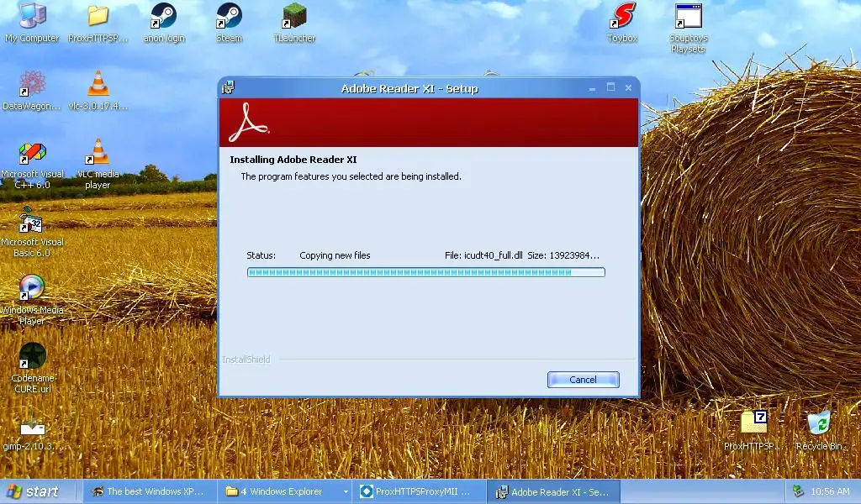The width and height of the screenshot is (861, 504).
Task: Click the system tray network icon
Action: coord(799,491)
